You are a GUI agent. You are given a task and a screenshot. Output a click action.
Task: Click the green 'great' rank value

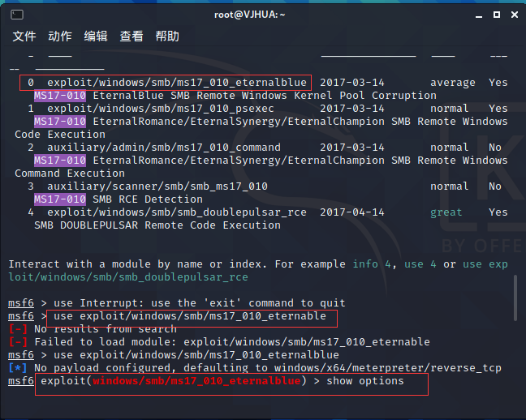(x=446, y=212)
